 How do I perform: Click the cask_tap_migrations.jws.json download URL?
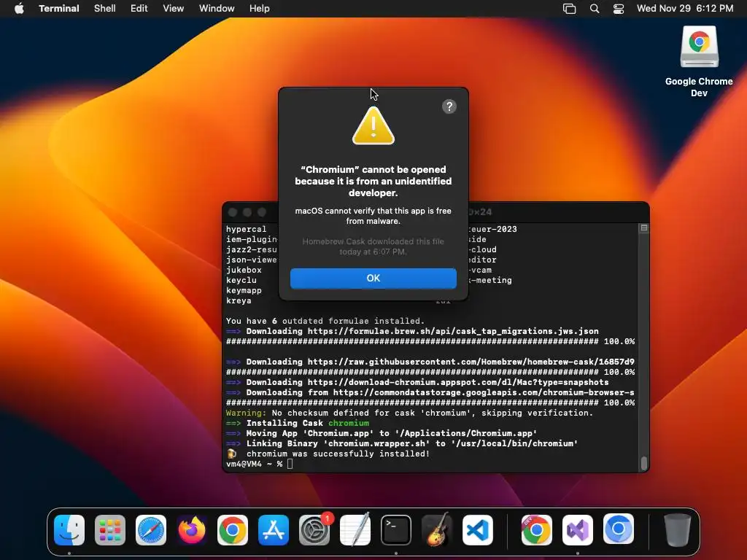(453, 332)
